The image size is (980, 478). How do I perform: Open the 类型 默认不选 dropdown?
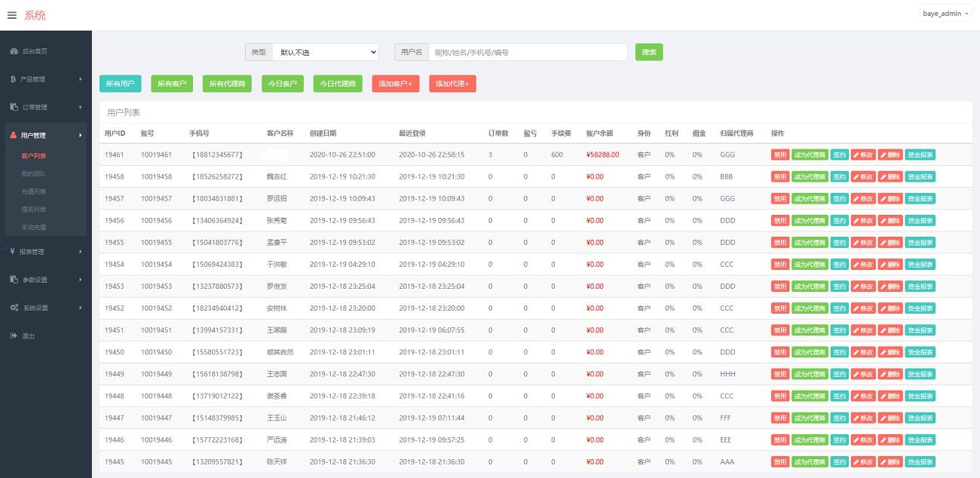point(325,52)
